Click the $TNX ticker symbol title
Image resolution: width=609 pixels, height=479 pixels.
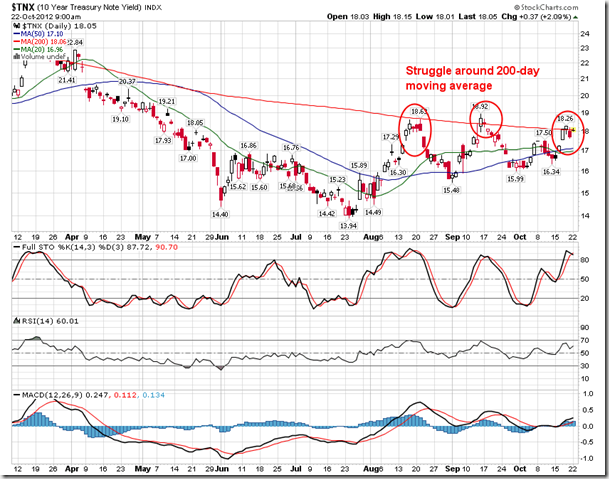point(23,6)
